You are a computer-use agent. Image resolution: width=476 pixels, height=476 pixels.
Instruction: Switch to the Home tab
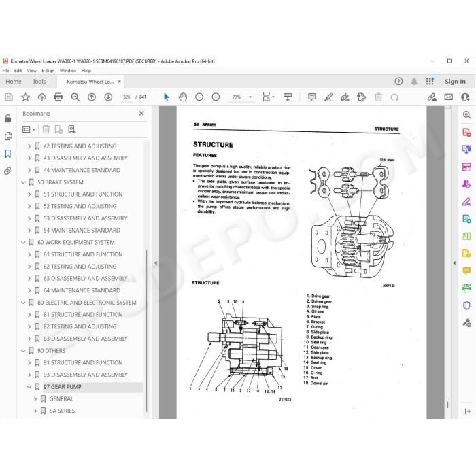click(14, 82)
